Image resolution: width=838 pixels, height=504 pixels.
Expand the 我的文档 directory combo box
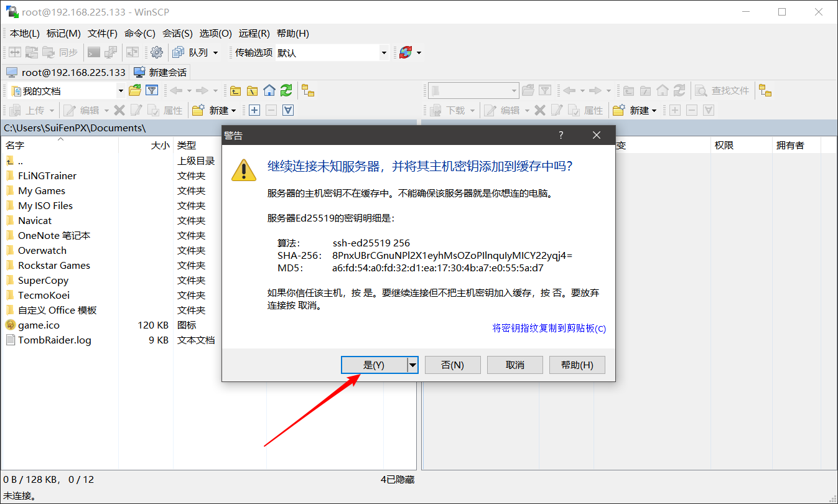click(121, 91)
